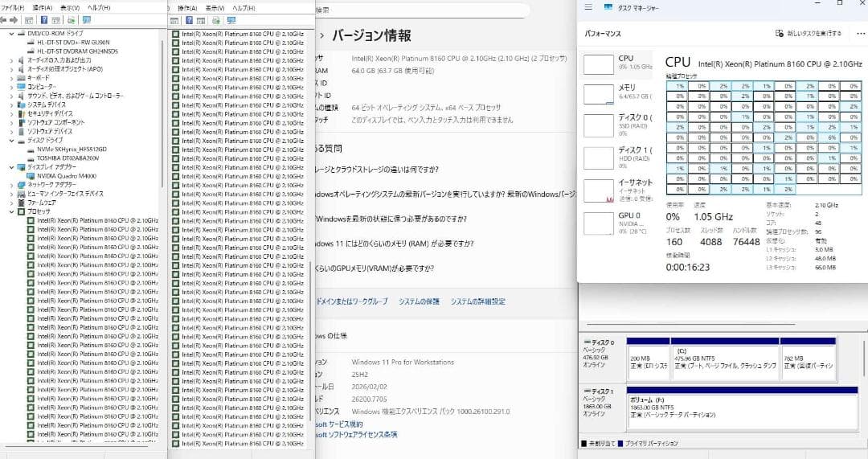Screen dimensions: 868x459
Task: Click the コンピューター device category icon
Action: coord(21,87)
